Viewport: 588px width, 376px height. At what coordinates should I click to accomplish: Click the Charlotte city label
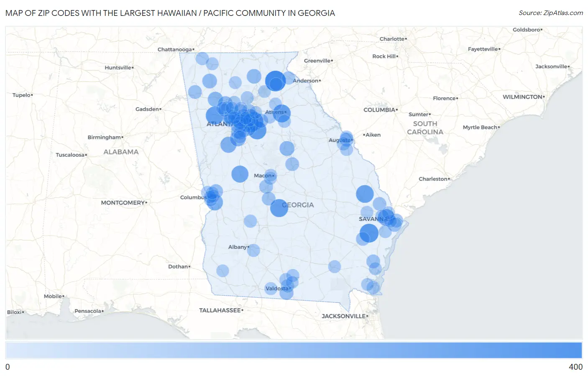392,39
